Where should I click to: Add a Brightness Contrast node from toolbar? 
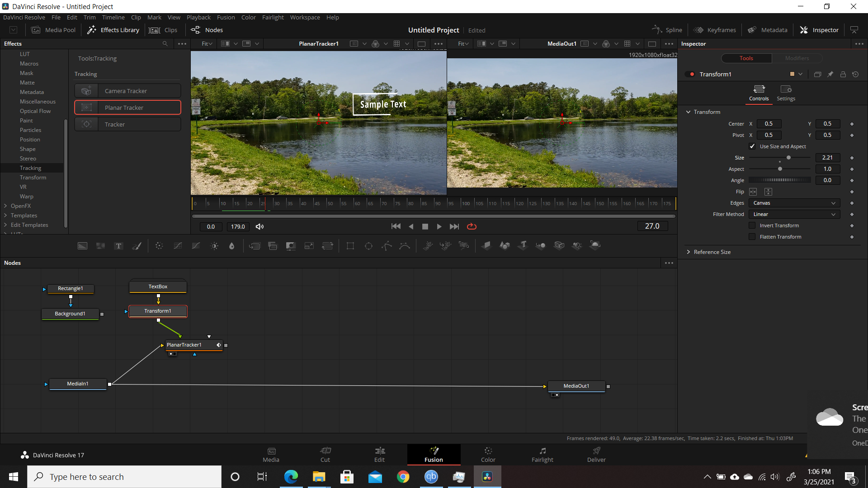(214, 246)
